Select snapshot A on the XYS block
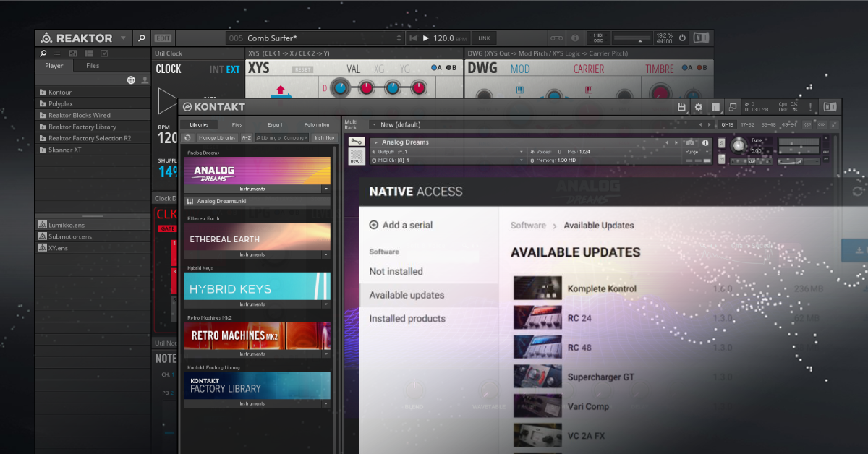This screenshot has width=868, height=454. pyautogui.click(x=435, y=68)
